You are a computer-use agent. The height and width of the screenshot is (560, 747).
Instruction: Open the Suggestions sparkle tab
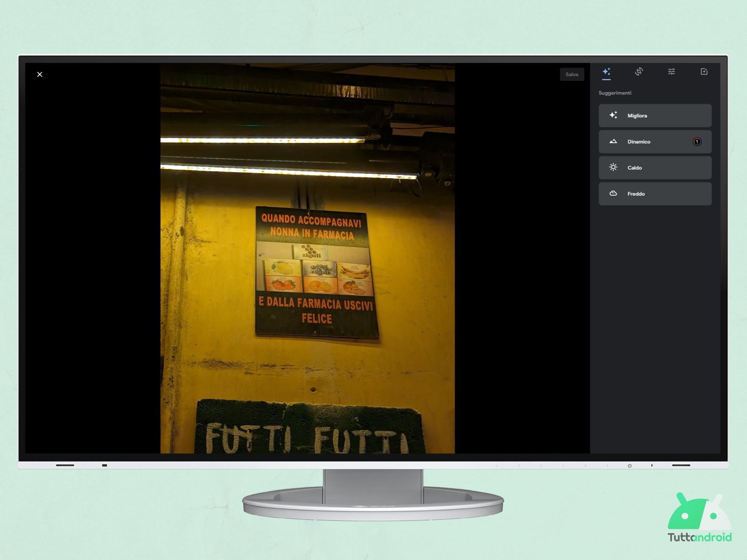tap(606, 72)
